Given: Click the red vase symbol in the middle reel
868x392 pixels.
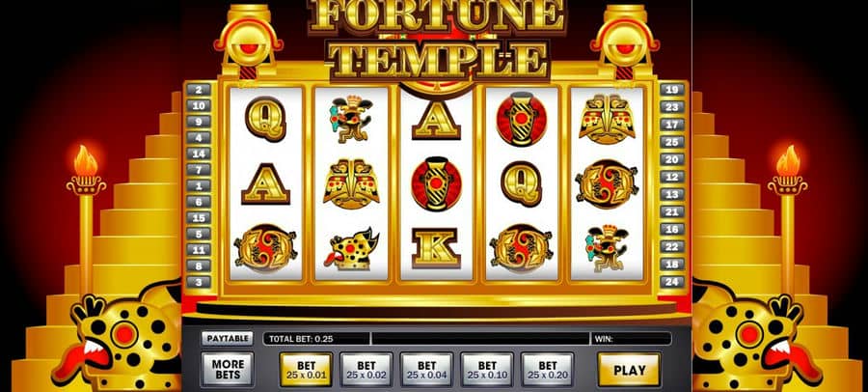Looking at the screenshot, I should click(x=436, y=184).
